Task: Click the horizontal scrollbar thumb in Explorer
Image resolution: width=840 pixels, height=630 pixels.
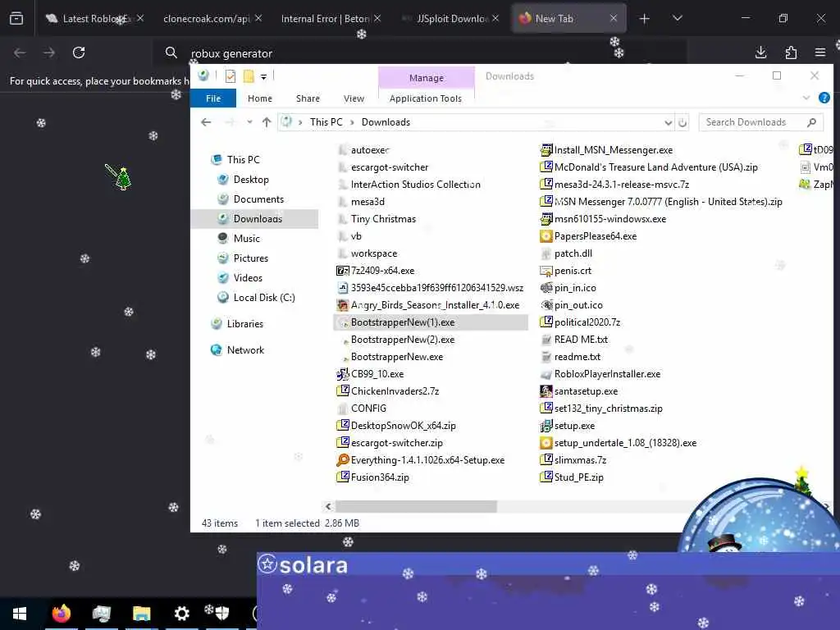Action: [x=416, y=506]
